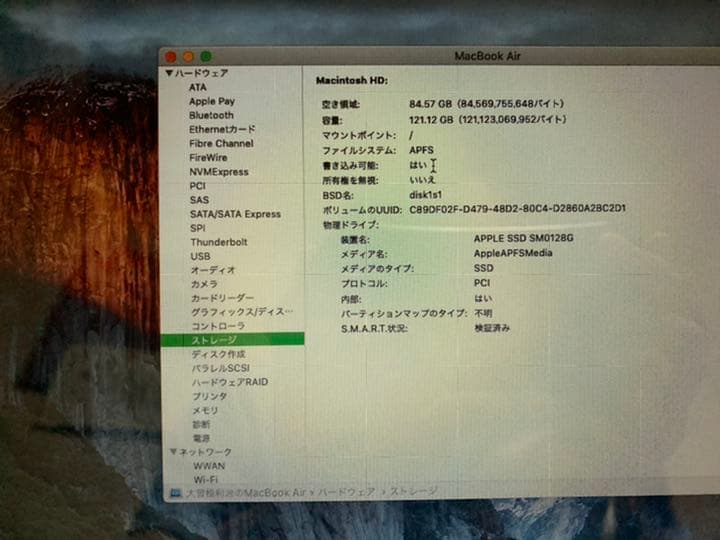Open Apple Pay hardware entry

pyautogui.click(x=212, y=101)
